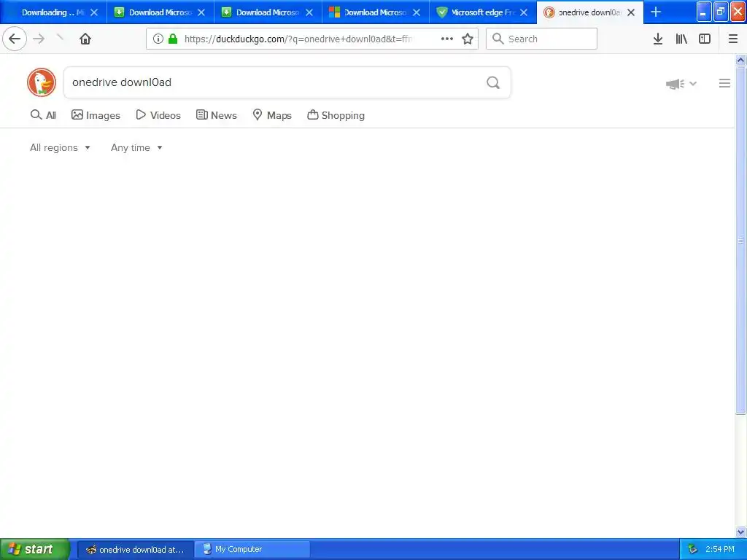Close the second green Download Microsoft tab
The height and width of the screenshot is (560, 747).
[309, 12]
